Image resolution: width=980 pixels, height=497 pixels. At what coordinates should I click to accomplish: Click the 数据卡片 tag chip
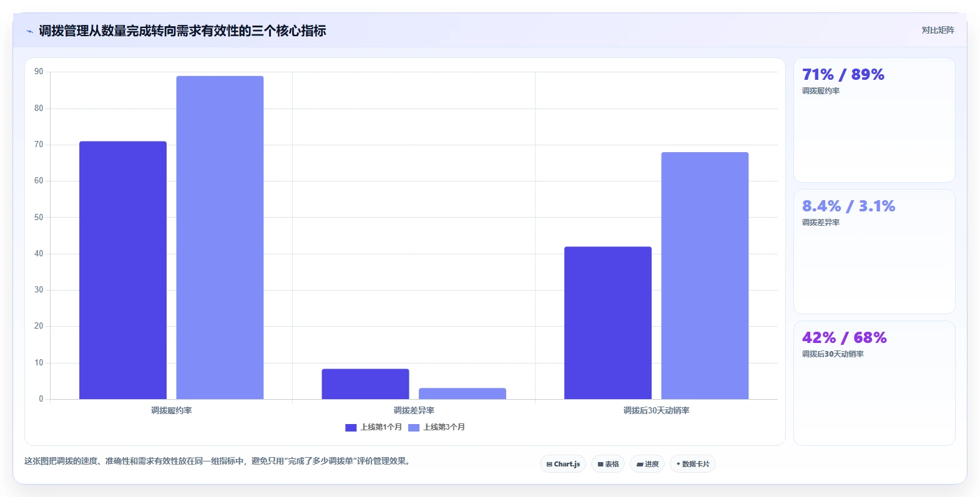[x=693, y=464]
